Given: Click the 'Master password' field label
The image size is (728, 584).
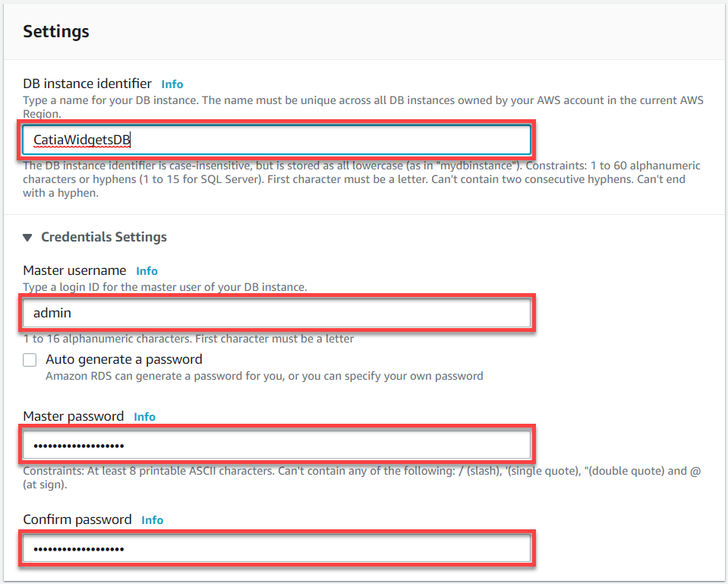Looking at the screenshot, I should (x=74, y=416).
